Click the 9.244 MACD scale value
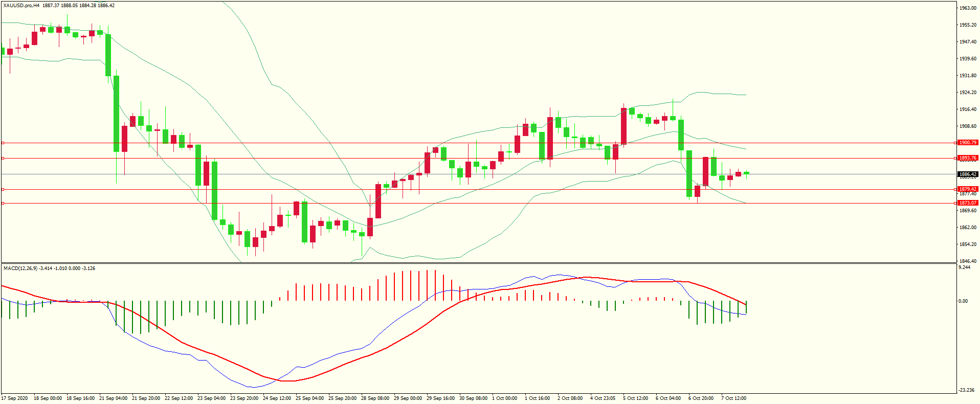This screenshot has height=404, width=980. tap(964, 267)
